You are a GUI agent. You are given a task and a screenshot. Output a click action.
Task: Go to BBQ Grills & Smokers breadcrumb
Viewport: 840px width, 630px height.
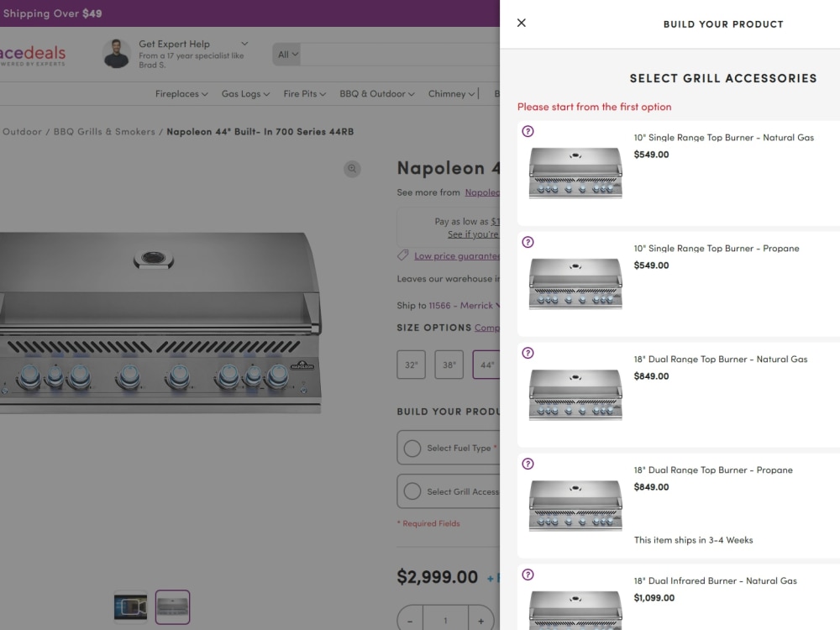point(104,132)
